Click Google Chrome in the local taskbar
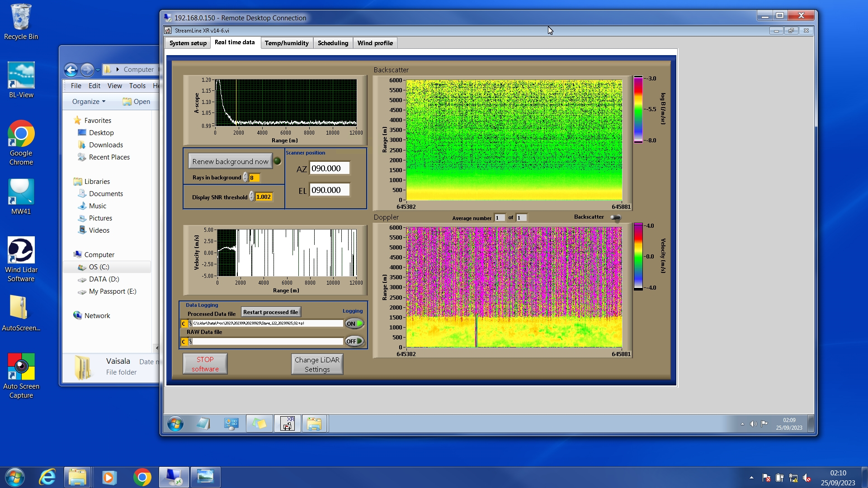 (142, 477)
